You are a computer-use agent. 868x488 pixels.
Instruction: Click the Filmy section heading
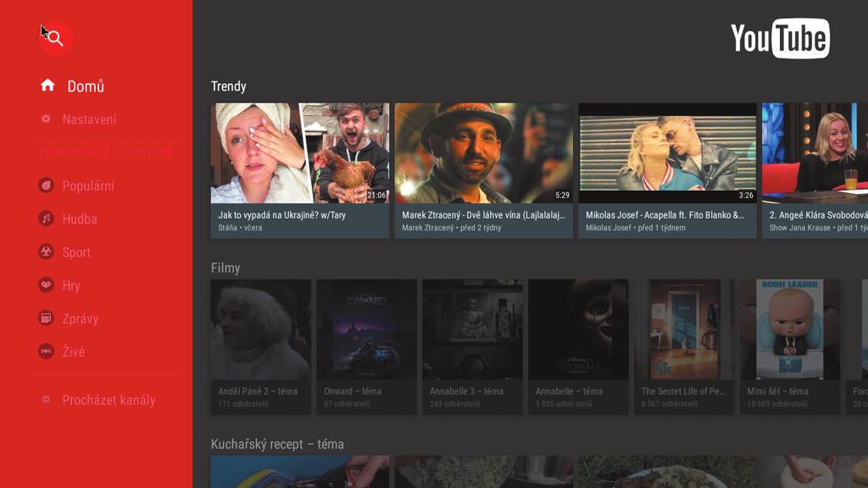[x=225, y=268]
